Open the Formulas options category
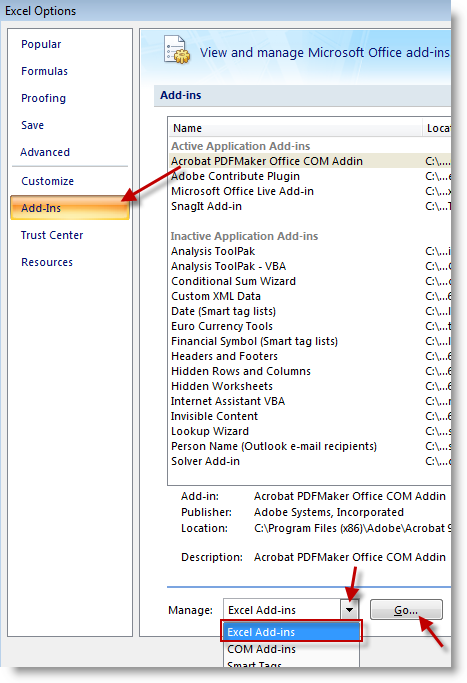The height and width of the screenshot is (683, 467). coord(44,71)
